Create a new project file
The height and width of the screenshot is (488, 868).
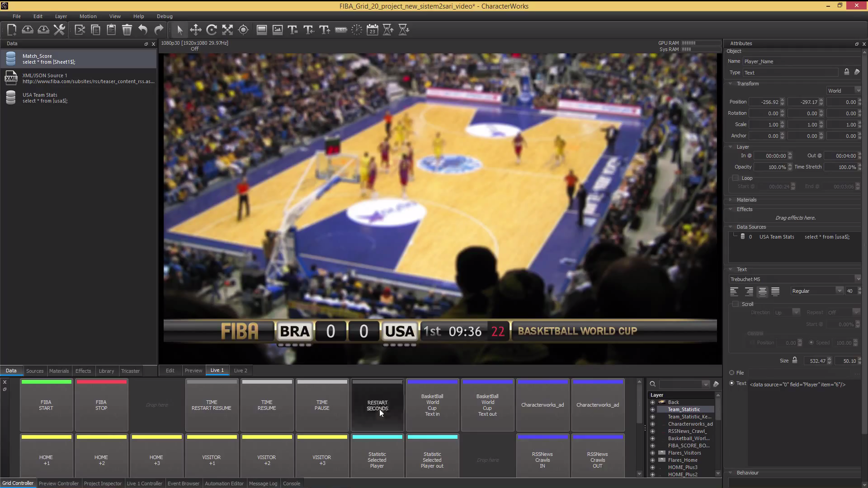tap(12, 30)
